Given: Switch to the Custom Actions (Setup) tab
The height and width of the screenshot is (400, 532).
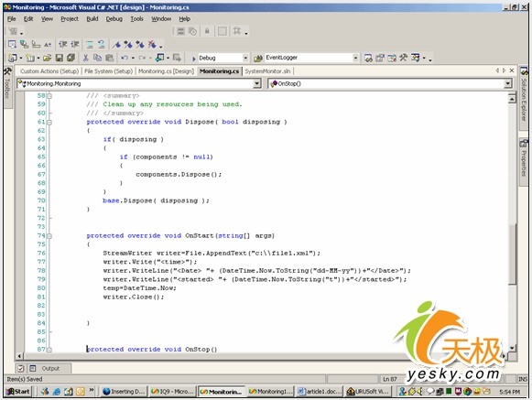Looking at the screenshot, I should coord(49,71).
